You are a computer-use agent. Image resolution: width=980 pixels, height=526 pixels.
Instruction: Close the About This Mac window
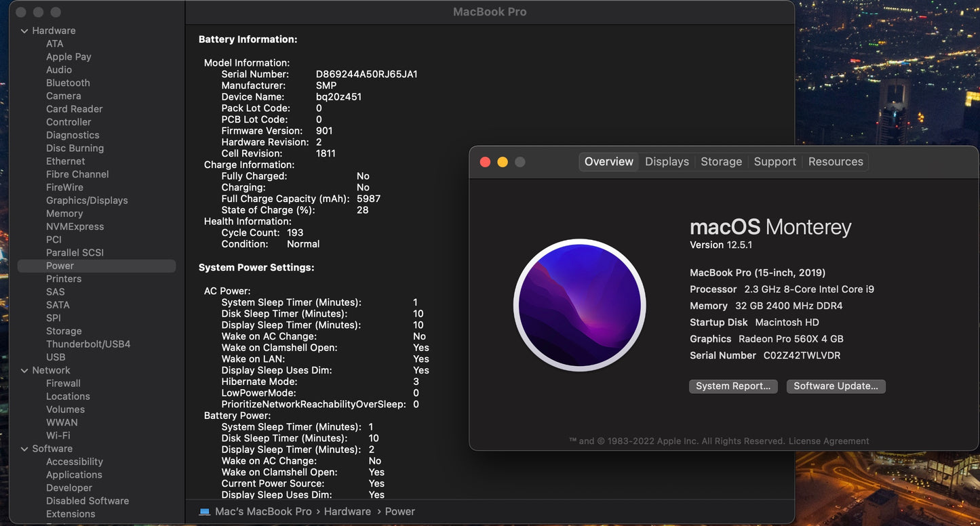click(x=485, y=162)
